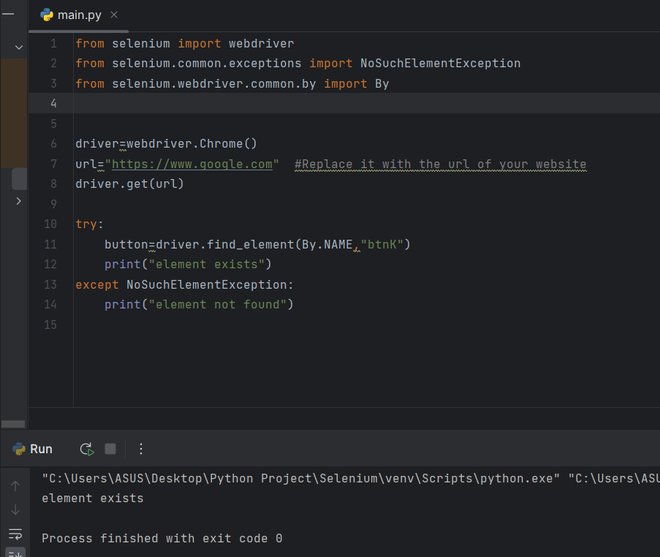Click the up arrow in the console gutter
Image resolution: width=660 pixels, height=557 pixels.
[x=15, y=486]
